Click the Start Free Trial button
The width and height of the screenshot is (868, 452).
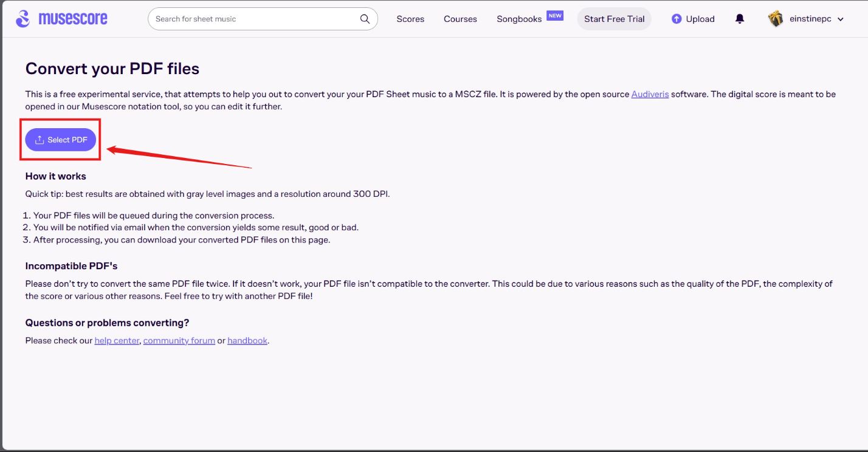point(614,19)
